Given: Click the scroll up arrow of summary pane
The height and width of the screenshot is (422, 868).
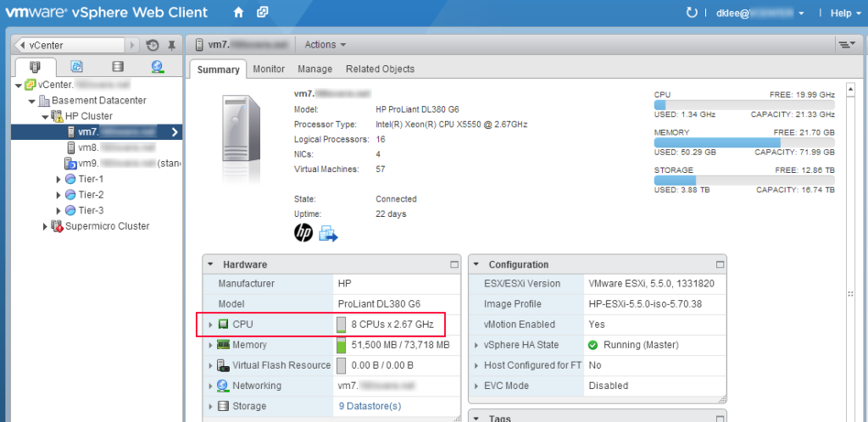Looking at the screenshot, I should [x=851, y=88].
